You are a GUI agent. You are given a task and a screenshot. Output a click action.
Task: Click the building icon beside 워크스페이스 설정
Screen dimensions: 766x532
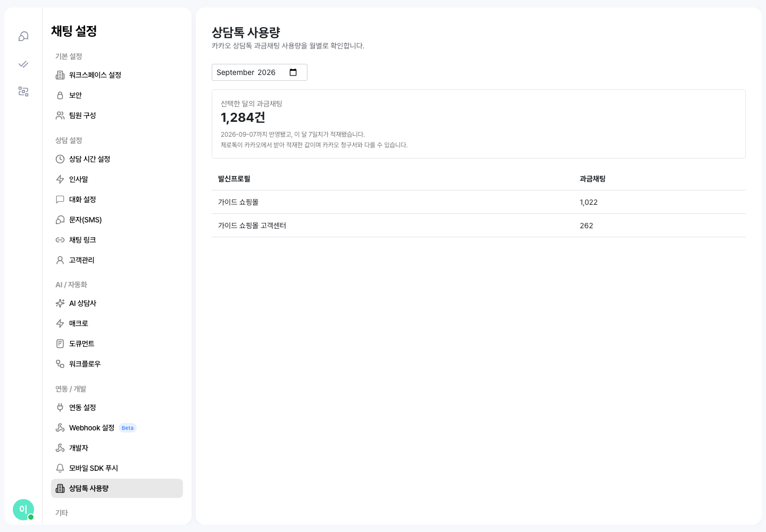coord(60,75)
